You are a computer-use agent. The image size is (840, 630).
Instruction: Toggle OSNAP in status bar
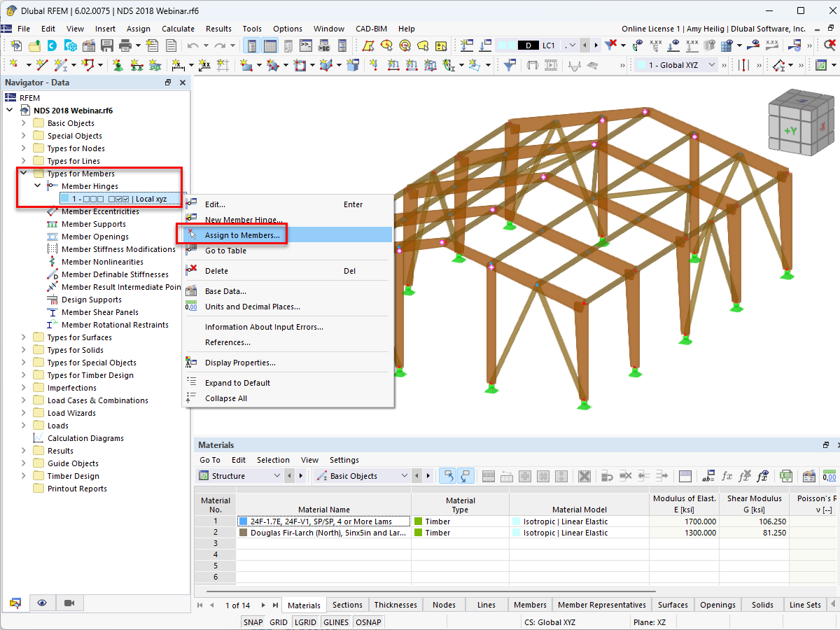[x=368, y=622]
